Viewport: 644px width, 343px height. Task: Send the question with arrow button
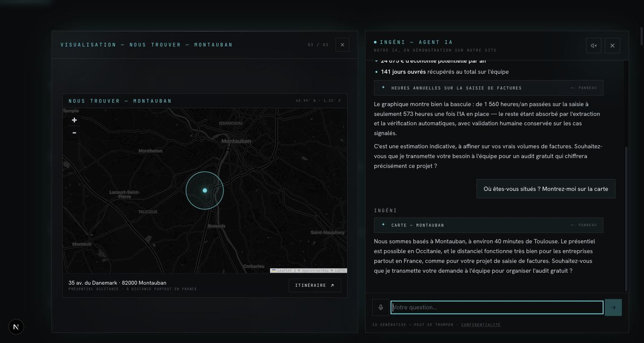[x=613, y=307]
